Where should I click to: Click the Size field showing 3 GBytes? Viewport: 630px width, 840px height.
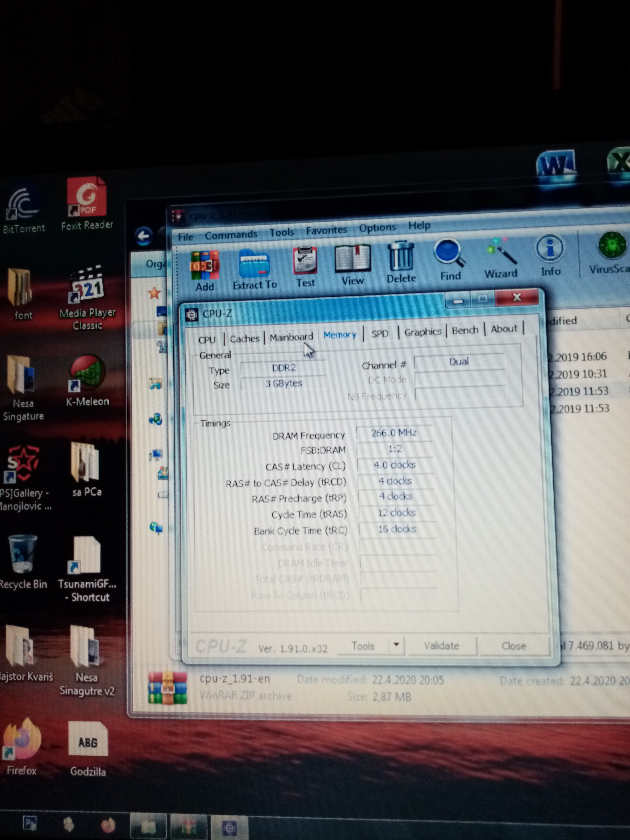[283, 383]
